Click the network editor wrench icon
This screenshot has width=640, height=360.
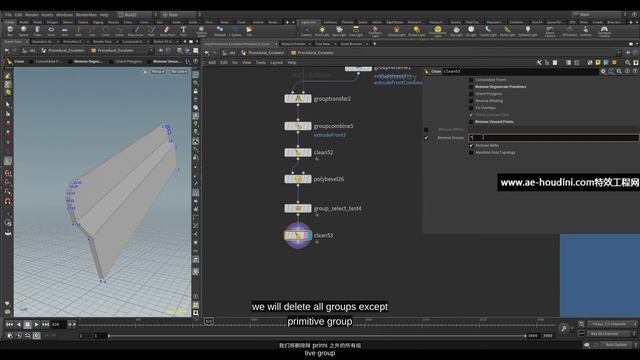[539, 62]
